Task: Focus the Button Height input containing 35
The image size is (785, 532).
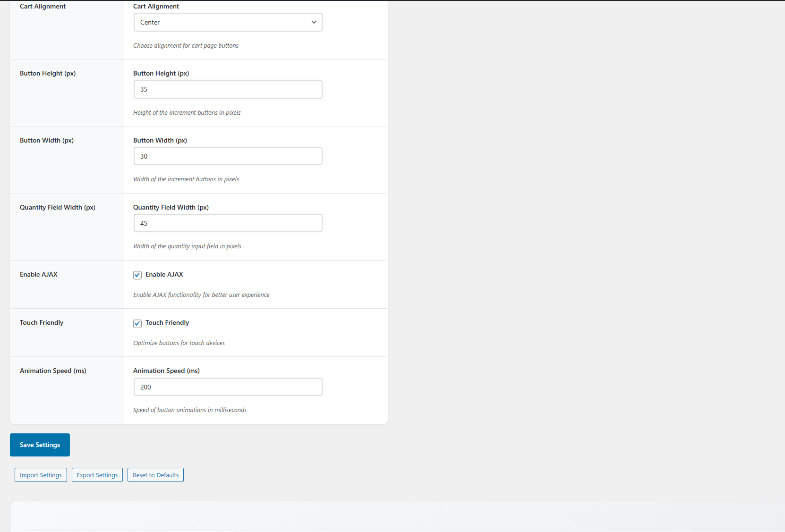Action: point(228,89)
